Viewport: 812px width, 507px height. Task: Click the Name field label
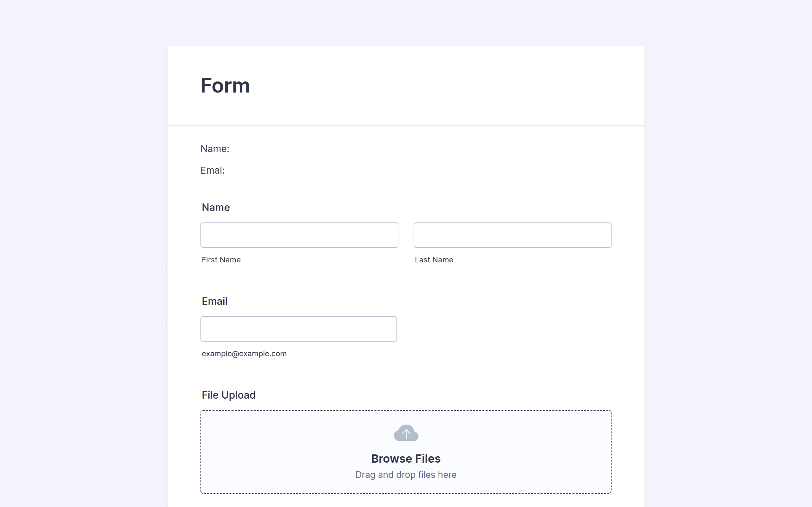216,208
